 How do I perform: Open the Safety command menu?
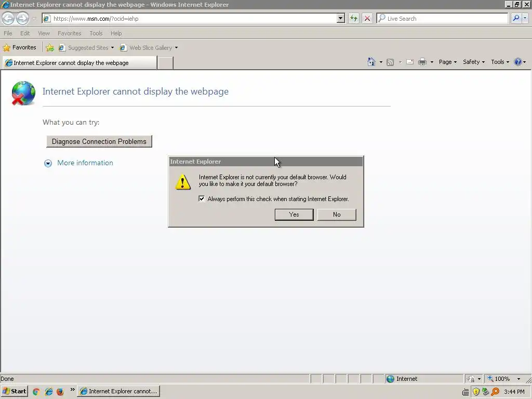474,62
